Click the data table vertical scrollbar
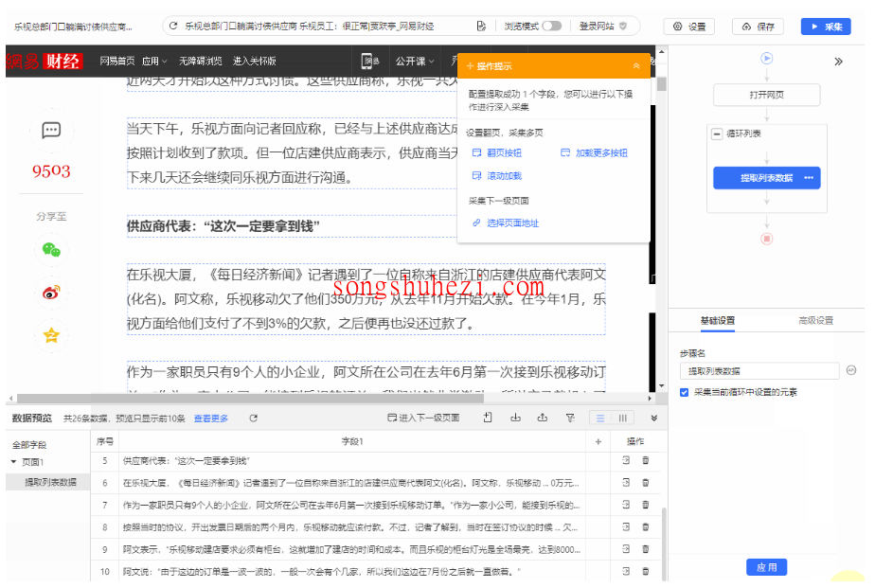This screenshot has height=588, width=875. pos(664,543)
